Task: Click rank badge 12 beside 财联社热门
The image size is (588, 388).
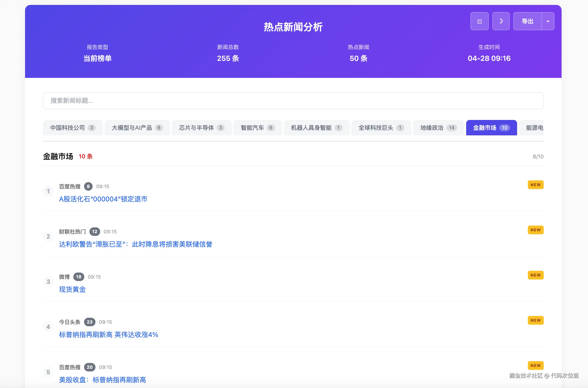Action: pyautogui.click(x=94, y=232)
